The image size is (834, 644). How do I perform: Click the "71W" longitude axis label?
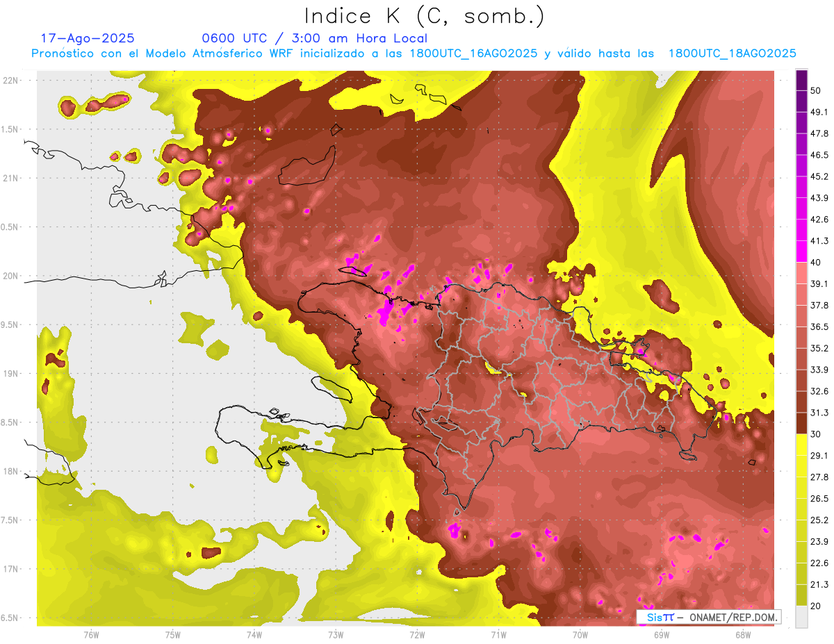[x=498, y=634]
